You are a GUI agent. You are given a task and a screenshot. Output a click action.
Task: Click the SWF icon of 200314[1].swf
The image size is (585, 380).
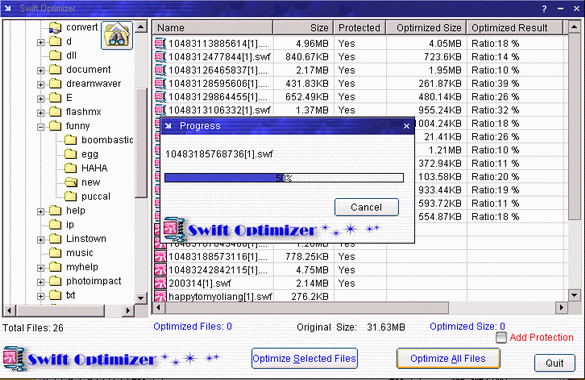coord(160,283)
